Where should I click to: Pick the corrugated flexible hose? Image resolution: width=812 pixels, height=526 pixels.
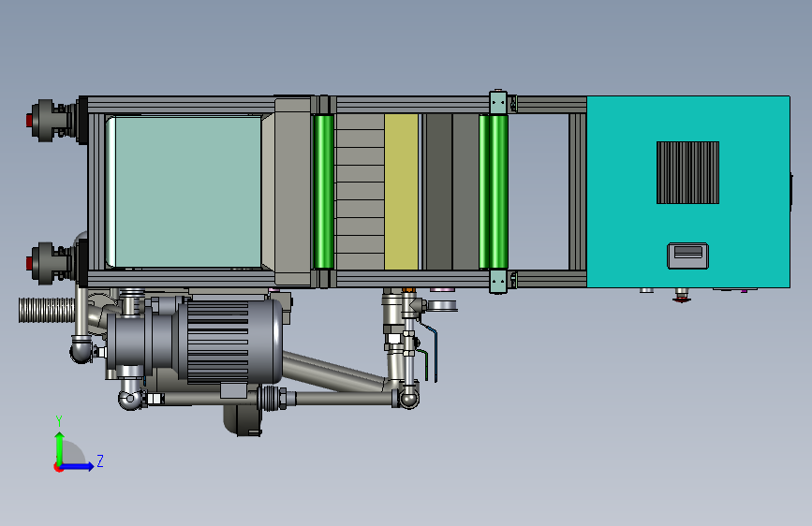47,310
